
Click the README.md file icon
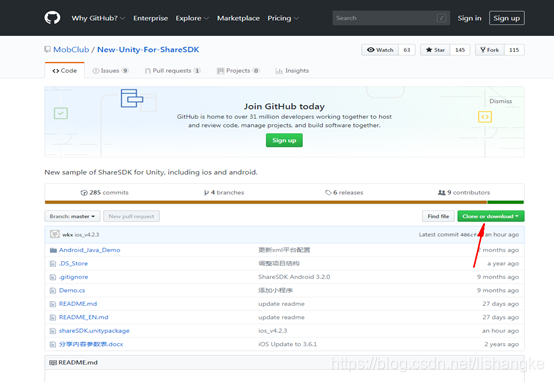pyautogui.click(x=53, y=304)
